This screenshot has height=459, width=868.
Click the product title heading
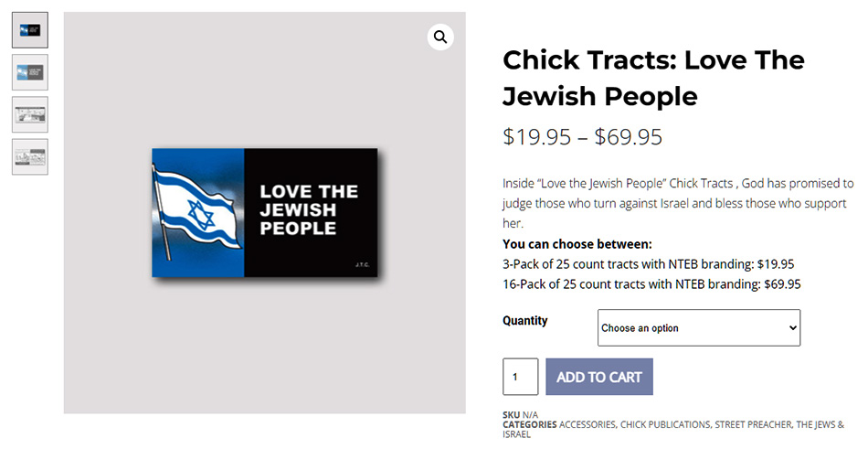pyautogui.click(x=653, y=78)
